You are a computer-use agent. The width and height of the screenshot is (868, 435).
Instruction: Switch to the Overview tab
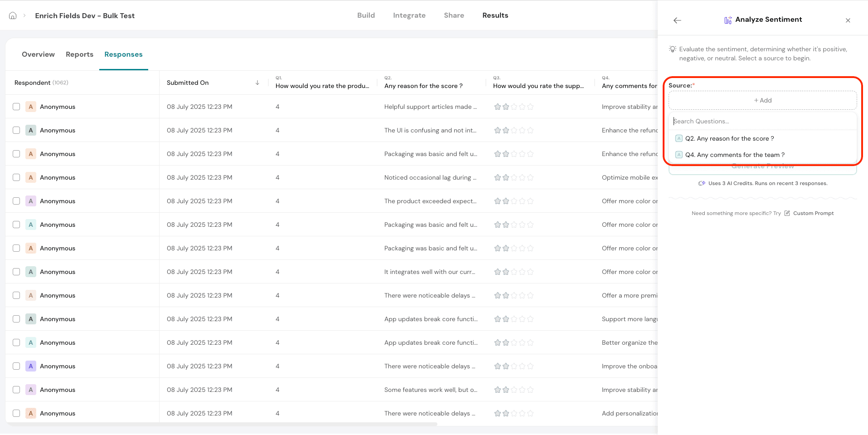point(38,54)
